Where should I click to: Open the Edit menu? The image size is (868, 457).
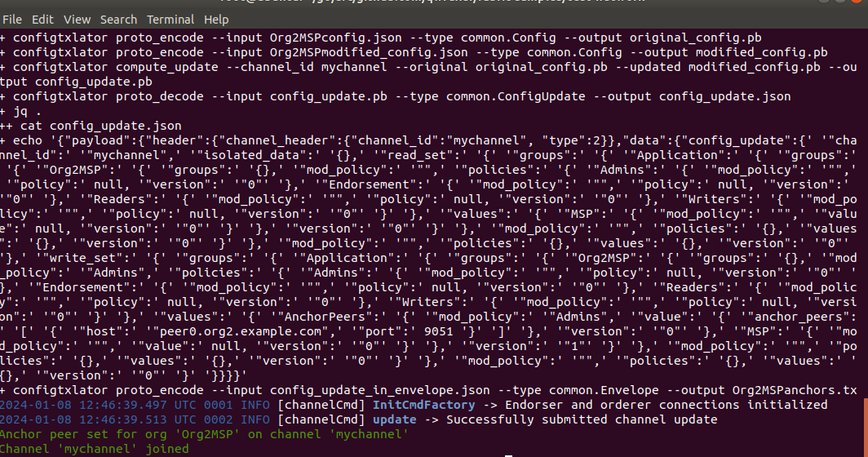point(42,19)
